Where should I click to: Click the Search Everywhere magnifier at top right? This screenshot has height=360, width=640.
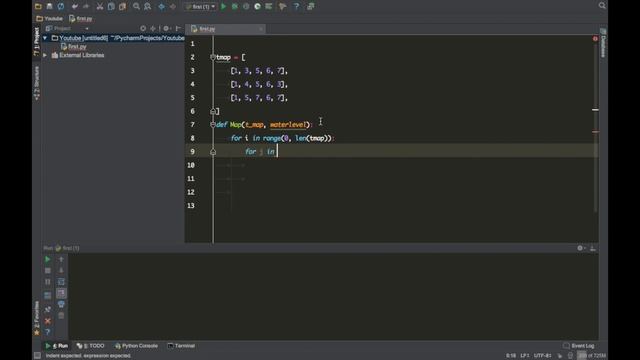pyautogui.click(x=602, y=6)
